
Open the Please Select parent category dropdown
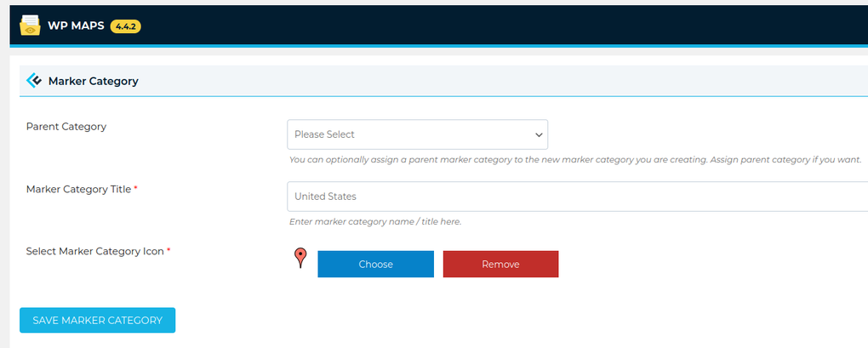click(x=408, y=134)
